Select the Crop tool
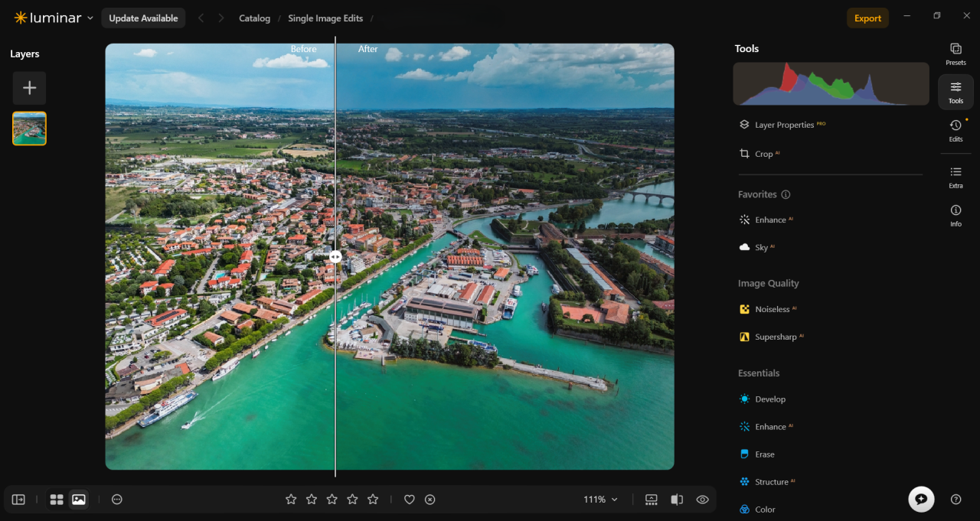Screen dimensions: 980x521 click(x=759, y=154)
